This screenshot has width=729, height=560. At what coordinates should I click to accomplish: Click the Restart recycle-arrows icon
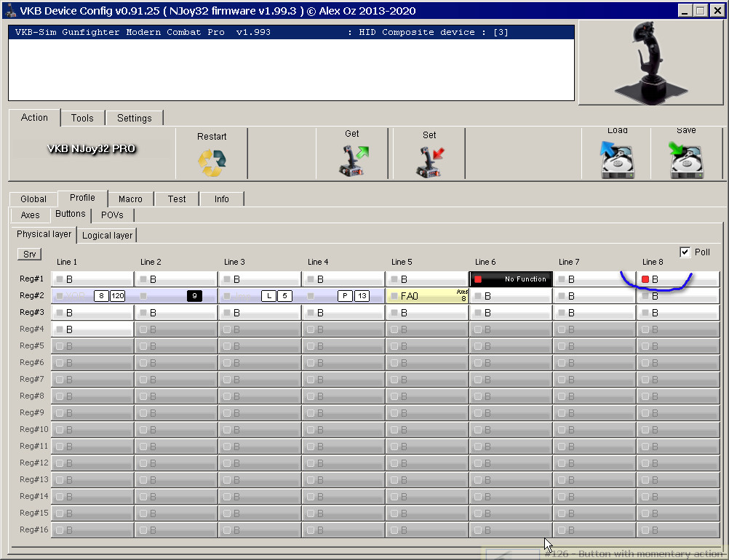[212, 163]
